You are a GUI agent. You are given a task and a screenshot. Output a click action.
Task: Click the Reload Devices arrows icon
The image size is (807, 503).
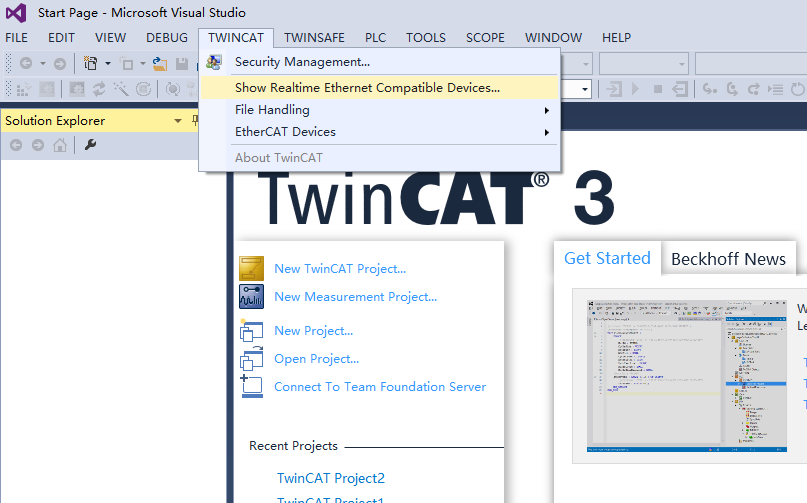point(99,90)
